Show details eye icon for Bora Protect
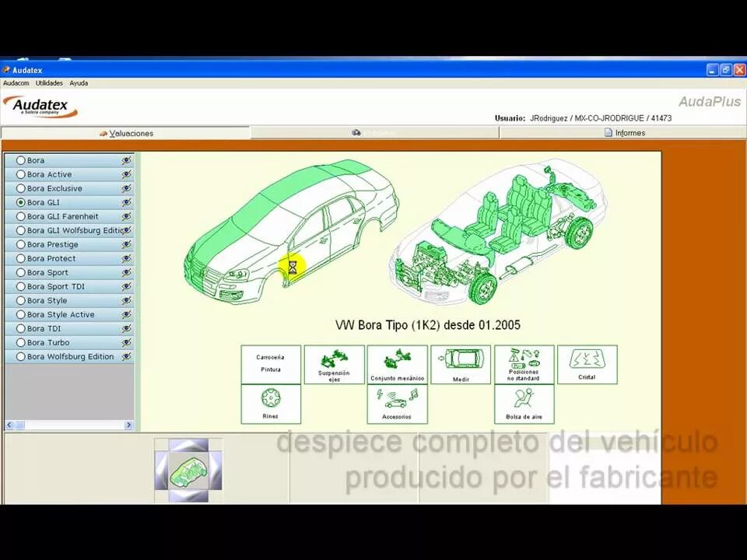 (x=126, y=258)
